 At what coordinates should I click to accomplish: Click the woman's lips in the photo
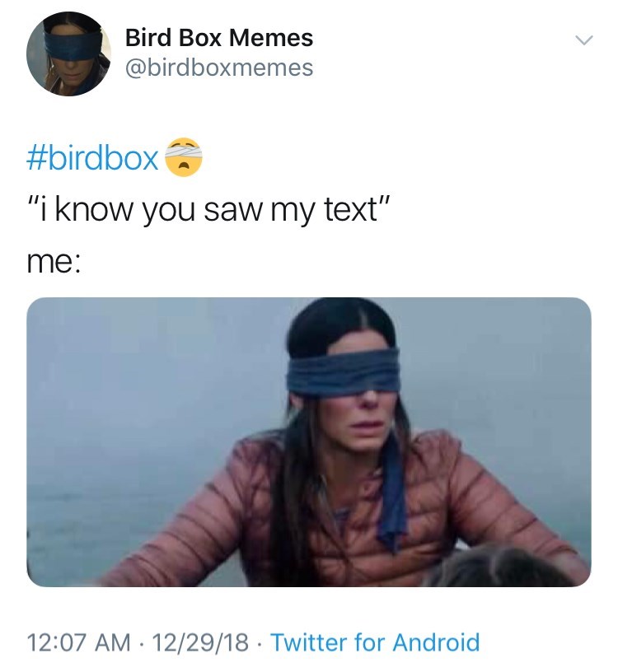368,425
